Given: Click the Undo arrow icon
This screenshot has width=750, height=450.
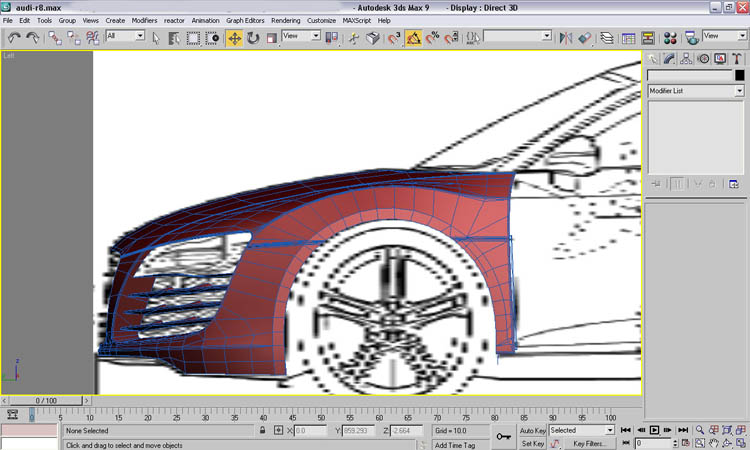Looking at the screenshot, I should pos(14,38).
